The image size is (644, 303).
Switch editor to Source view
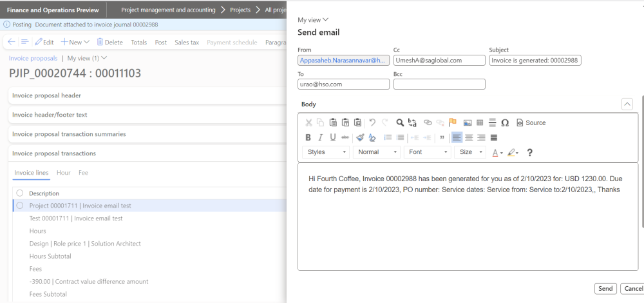click(x=531, y=122)
